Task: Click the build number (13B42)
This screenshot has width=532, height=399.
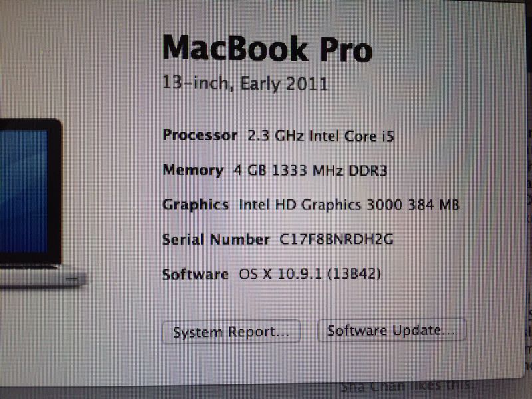Action: coord(354,274)
